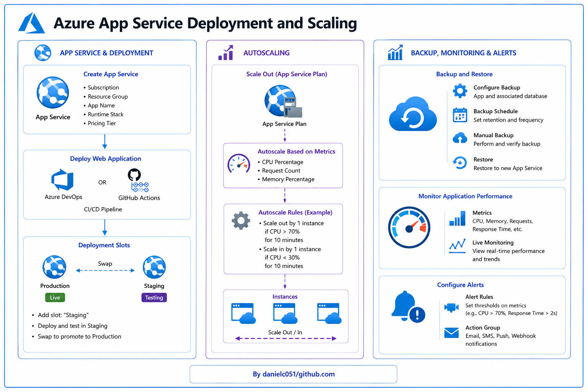Click the Memory Percentage bullet item
Viewport: 588px width, 392px height.
point(286,179)
